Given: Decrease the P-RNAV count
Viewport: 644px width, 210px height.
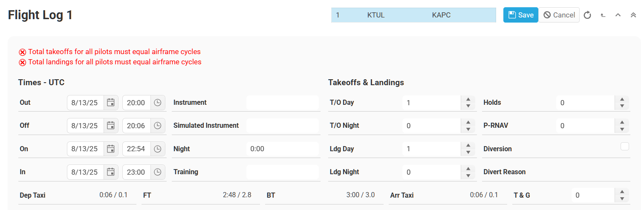Looking at the screenshot, I should click(x=622, y=129).
